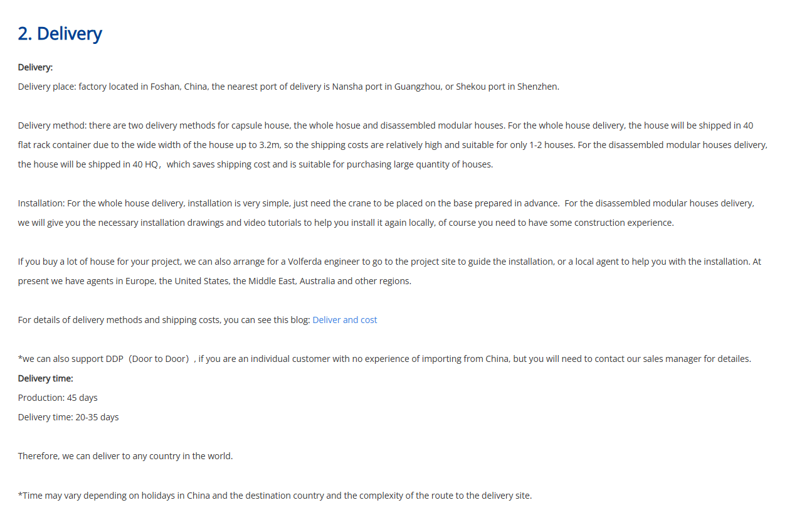This screenshot has width=812, height=510.
Task: Click the line mentioning a Volferda engineer
Action: click(389, 262)
